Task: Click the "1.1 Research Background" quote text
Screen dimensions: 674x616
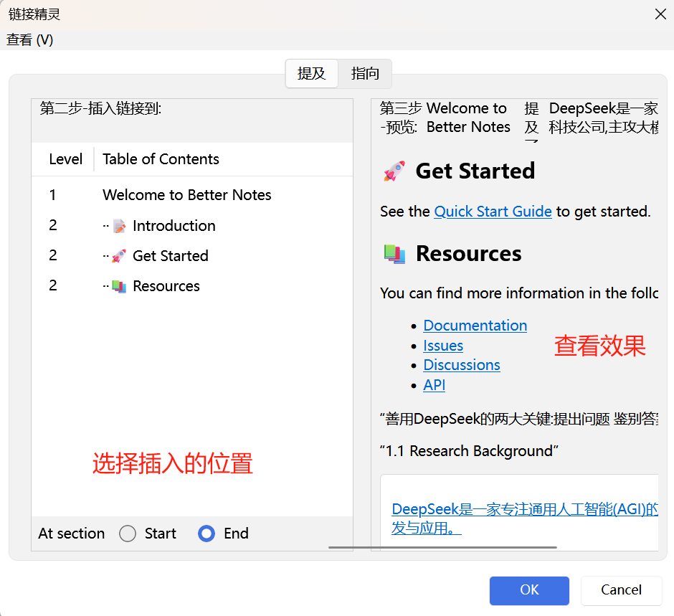Action: coord(469,451)
